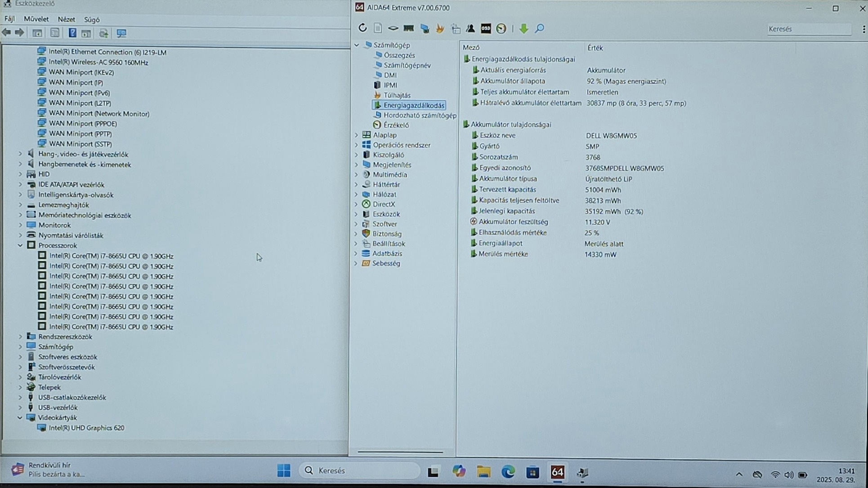Open the Nézet menu

pos(66,19)
